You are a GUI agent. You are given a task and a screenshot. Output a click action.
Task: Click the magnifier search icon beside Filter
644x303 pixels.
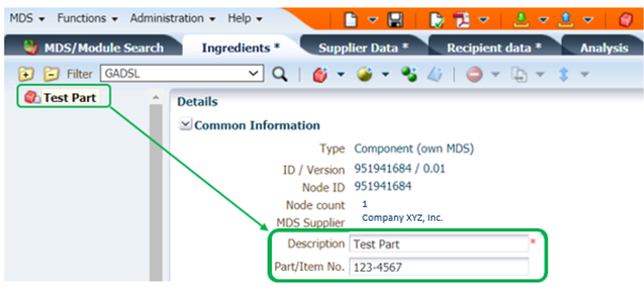coord(280,74)
